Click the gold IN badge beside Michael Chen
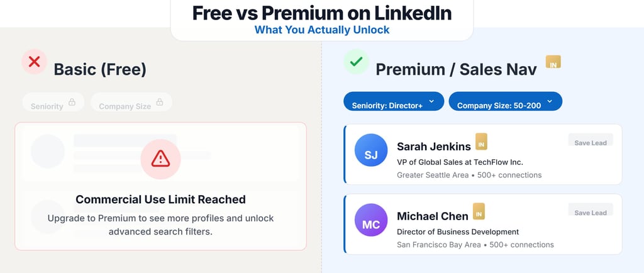 [479, 211]
